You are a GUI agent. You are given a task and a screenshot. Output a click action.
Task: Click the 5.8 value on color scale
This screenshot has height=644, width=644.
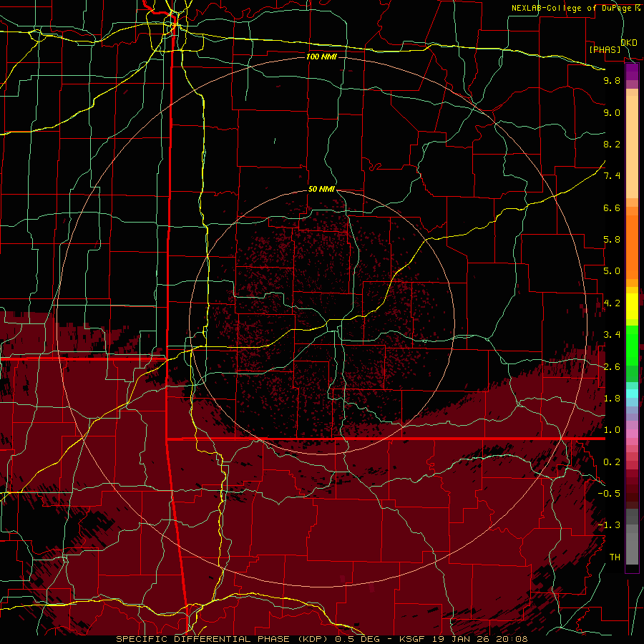(612, 240)
